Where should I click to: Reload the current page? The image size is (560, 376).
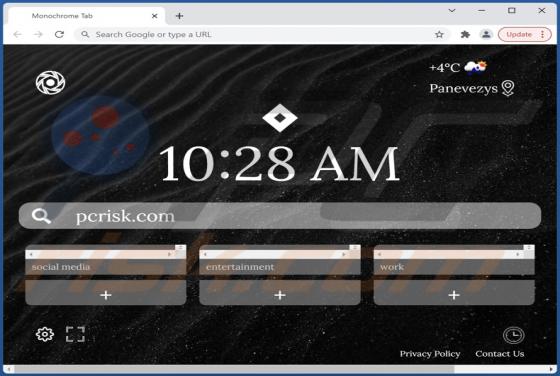pyautogui.click(x=59, y=34)
